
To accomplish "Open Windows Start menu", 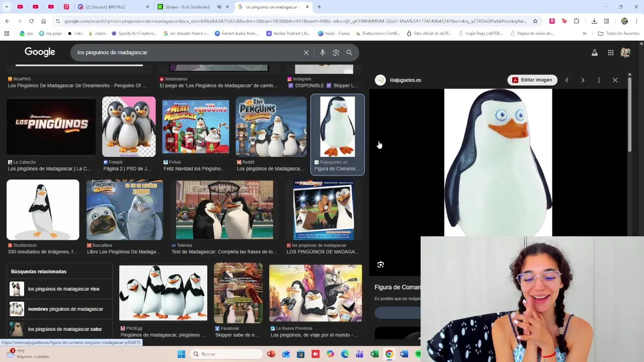I will pos(181,354).
